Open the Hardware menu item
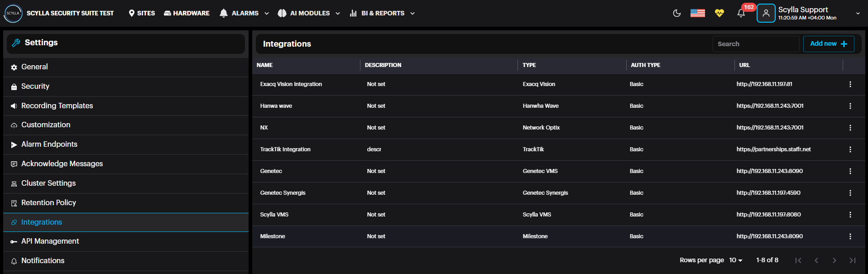Image resolution: width=868 pixels, height=274 pixels. point(187,13)
